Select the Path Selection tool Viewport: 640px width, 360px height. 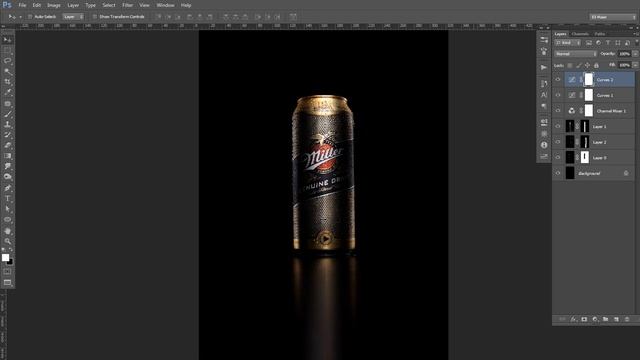pyautogui.click(x=7, y=209)
